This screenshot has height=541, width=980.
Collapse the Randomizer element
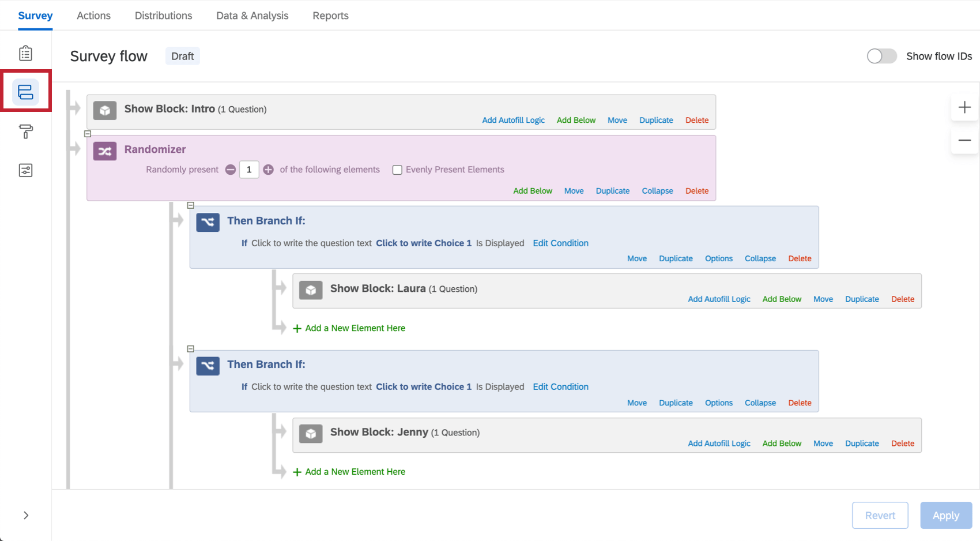tap(657, 191)
